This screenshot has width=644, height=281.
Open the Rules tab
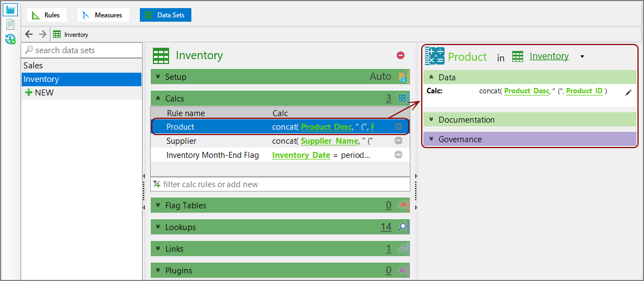[x=47, y=15]
